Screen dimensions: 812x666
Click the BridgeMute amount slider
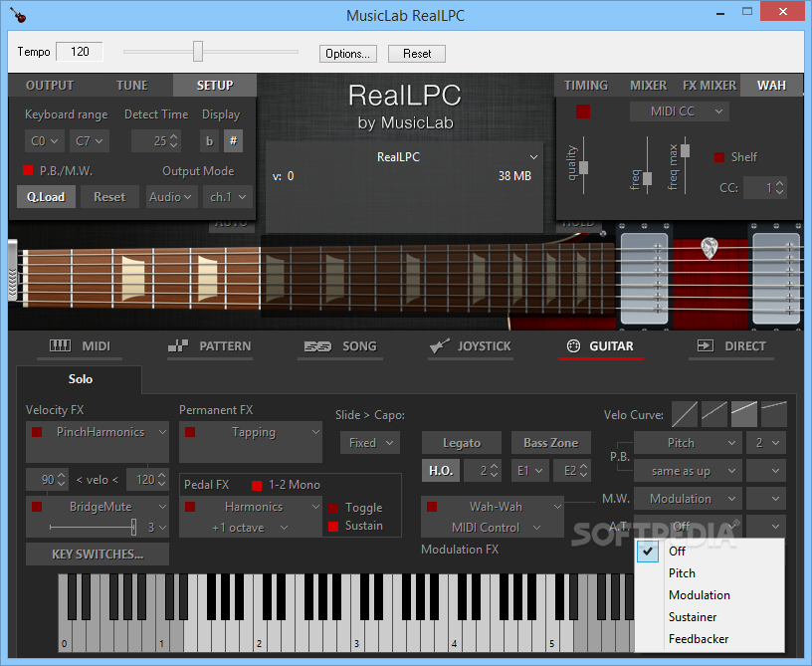(133, 528)
